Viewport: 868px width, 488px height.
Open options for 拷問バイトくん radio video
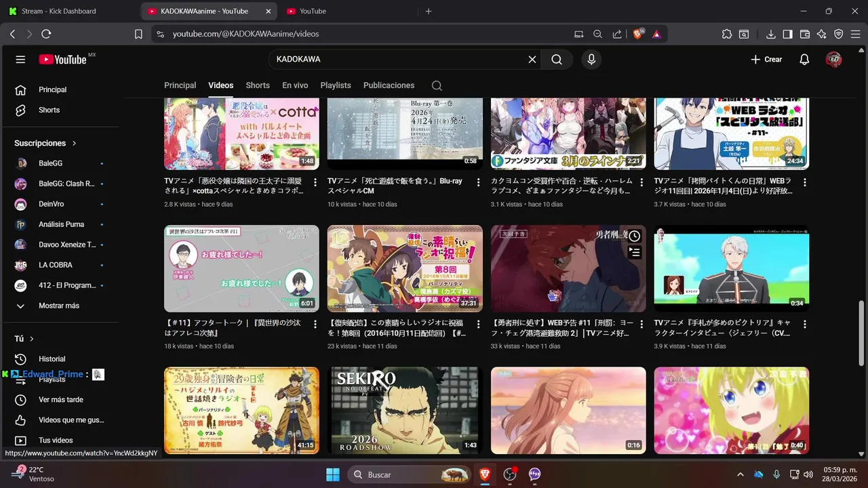coord(805,182)
